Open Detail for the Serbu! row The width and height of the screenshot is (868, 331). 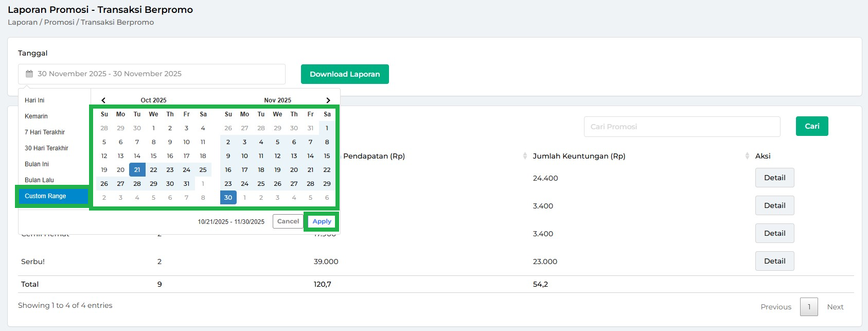(774, 261)
